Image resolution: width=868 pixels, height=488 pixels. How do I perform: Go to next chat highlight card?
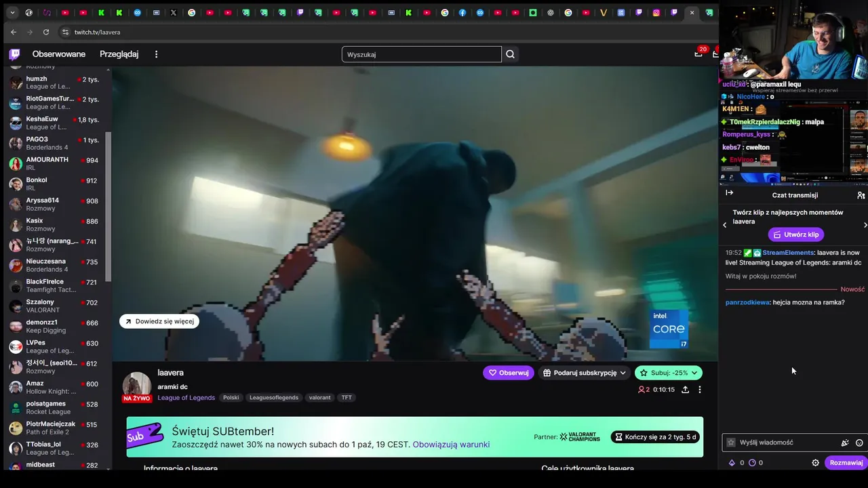(x=865, y=225)
